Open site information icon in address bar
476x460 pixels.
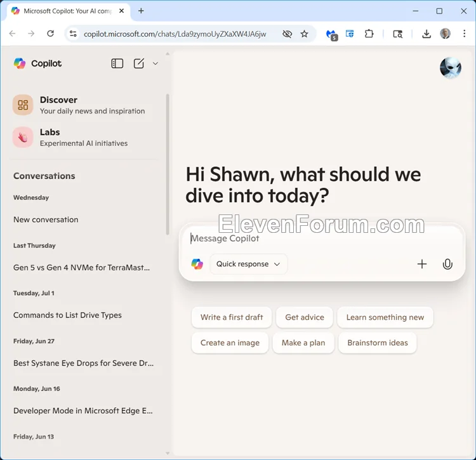point(73,34)
